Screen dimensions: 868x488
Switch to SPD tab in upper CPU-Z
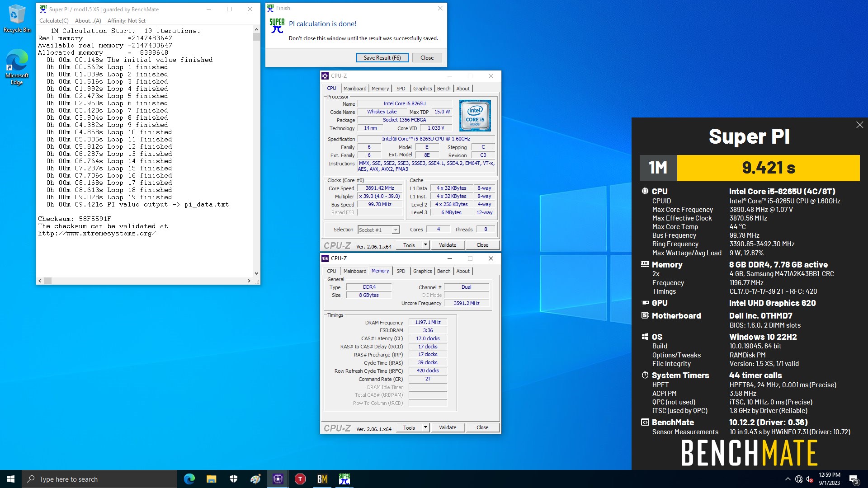pyautogui.click(x=401, y=89)
